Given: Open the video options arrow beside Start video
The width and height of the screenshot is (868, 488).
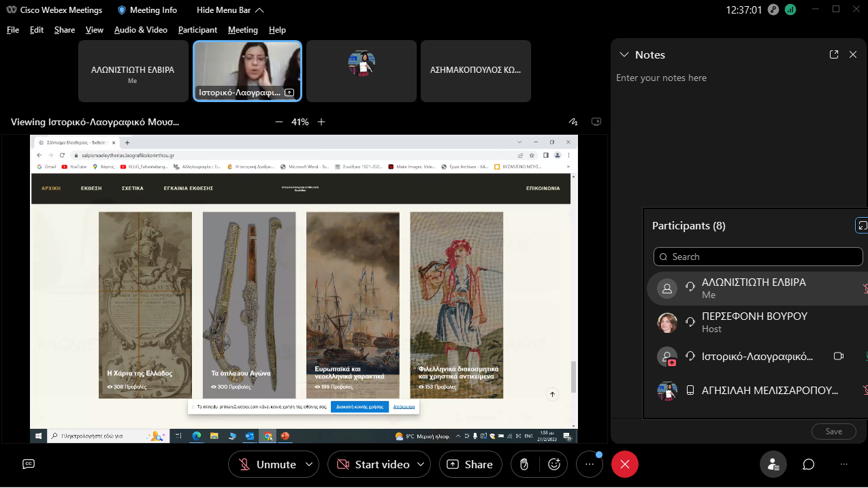Looking at the screenshot, I should pos(422,464).
